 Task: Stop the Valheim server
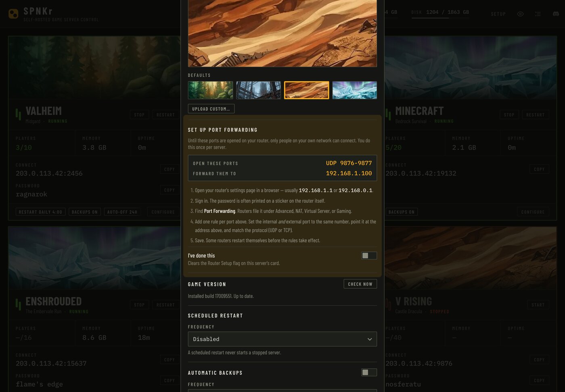pyautogui.click(x=139, y=115)
